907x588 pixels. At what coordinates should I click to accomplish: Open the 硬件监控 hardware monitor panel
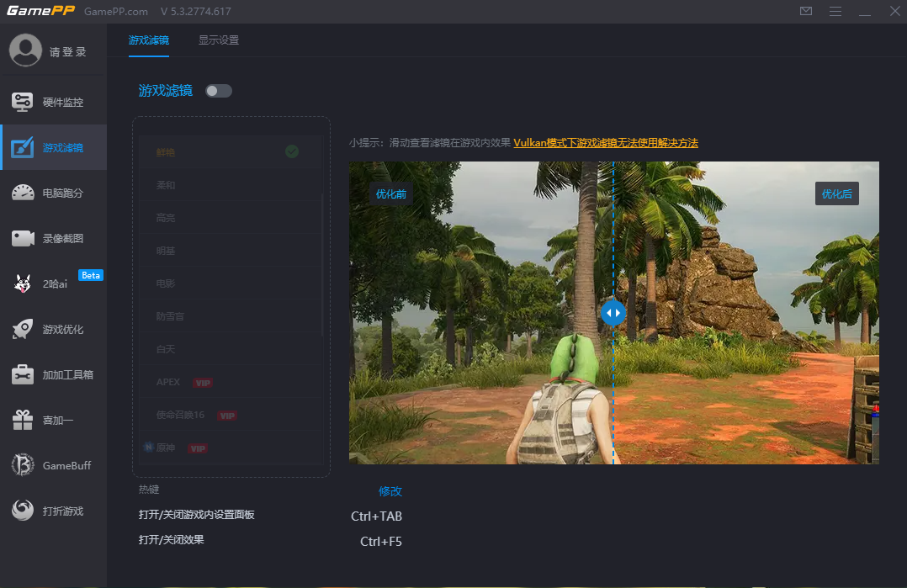click(x=53, y=101)
